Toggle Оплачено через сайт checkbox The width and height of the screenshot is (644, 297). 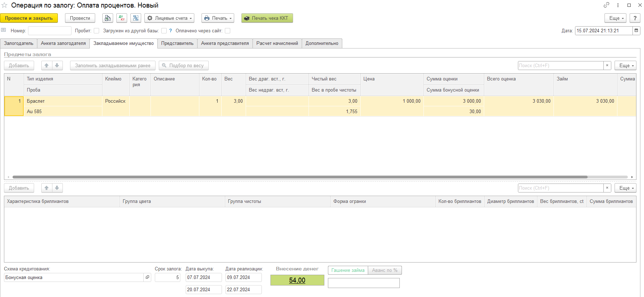(227, 31)
